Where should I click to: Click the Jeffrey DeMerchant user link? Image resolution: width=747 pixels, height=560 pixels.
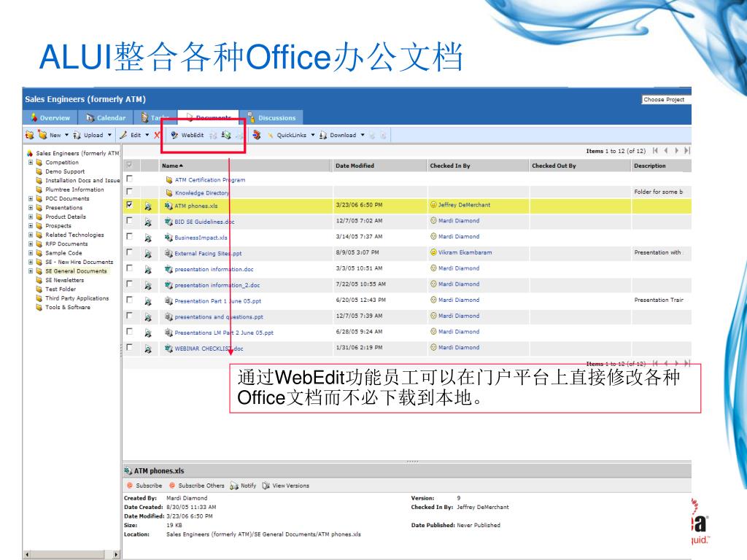tap(464, 205)
